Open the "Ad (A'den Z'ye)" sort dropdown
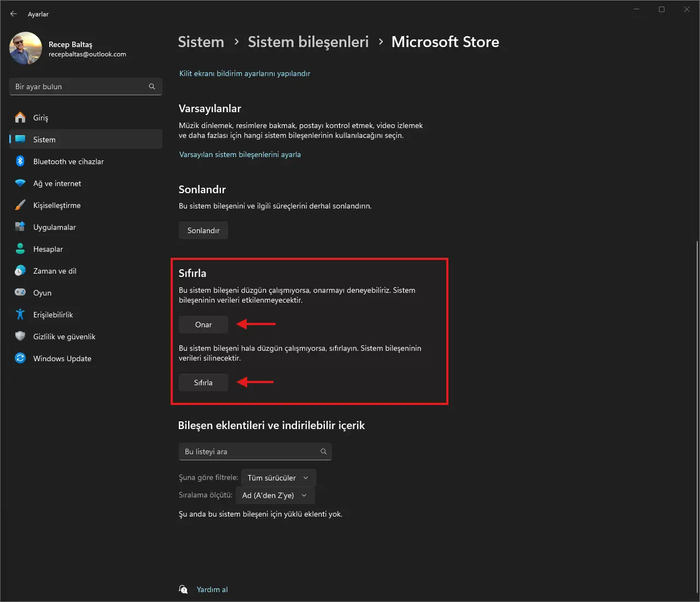Viewport: 700px width, 602px height. point(275,495)
